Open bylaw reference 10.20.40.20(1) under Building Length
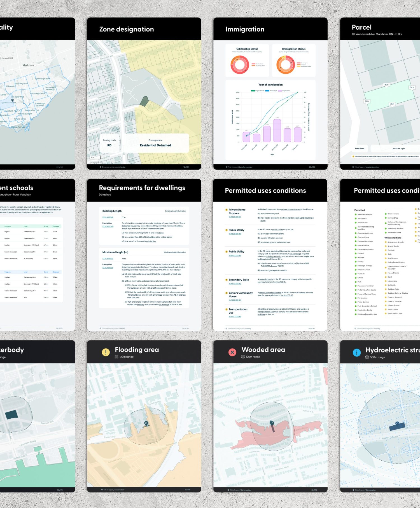This screenshot has width=420, height=508. pyautogui.click(x=108, y=217)
